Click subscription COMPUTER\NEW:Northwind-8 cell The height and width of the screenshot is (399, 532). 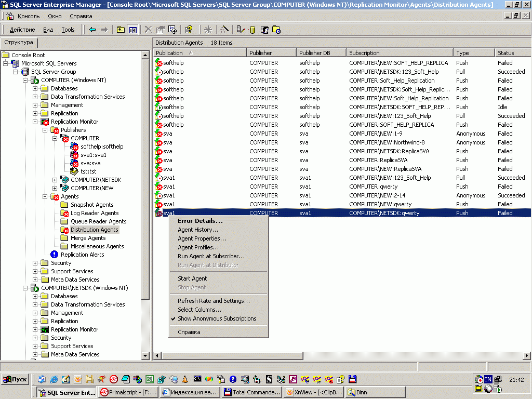387,142
